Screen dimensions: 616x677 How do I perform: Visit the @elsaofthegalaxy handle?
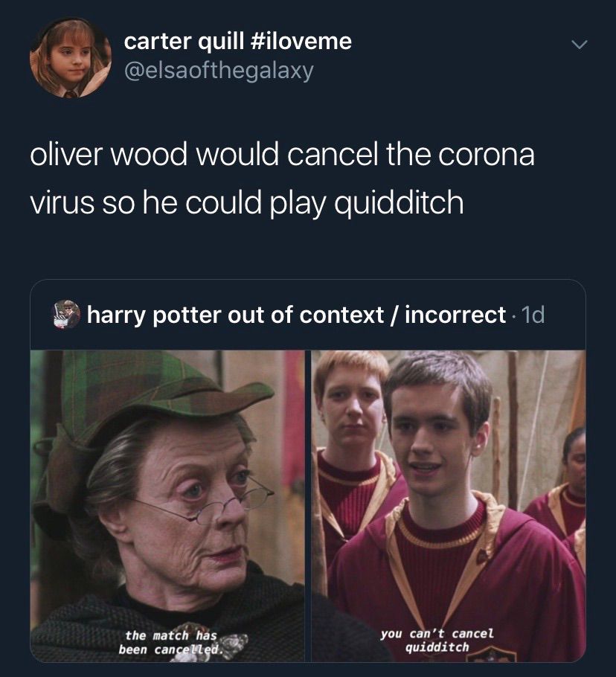tap(219, 71)
